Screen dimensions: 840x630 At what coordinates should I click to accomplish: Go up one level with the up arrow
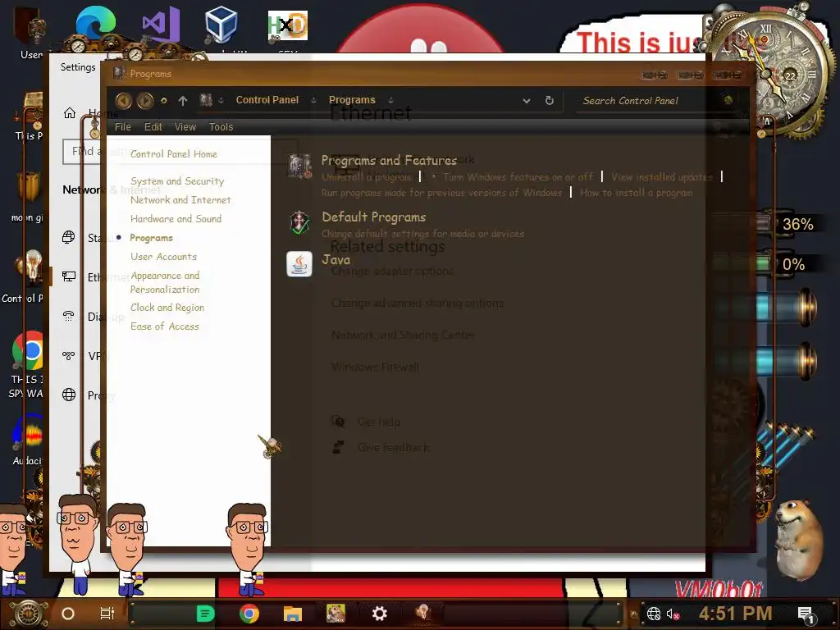coord(183,100)
